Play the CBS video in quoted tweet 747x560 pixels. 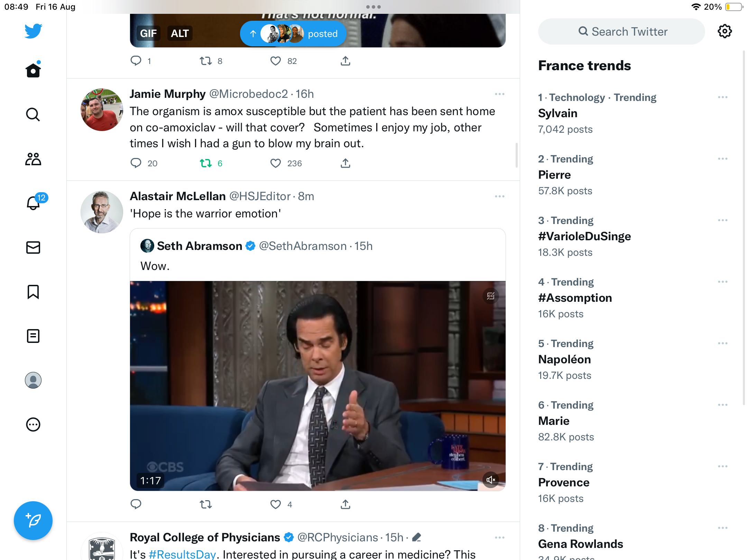(x=318, y=386)
